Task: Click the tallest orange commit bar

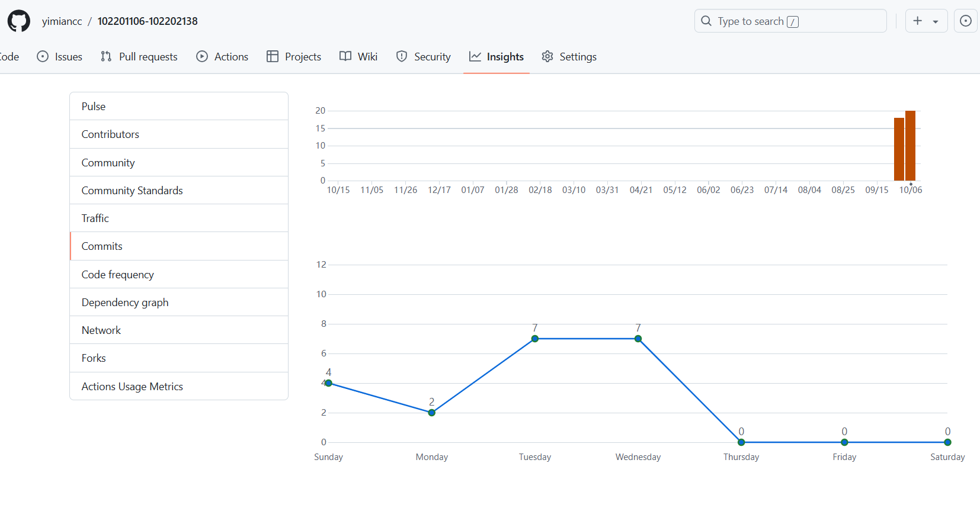Action: click(x=910, y=146)
